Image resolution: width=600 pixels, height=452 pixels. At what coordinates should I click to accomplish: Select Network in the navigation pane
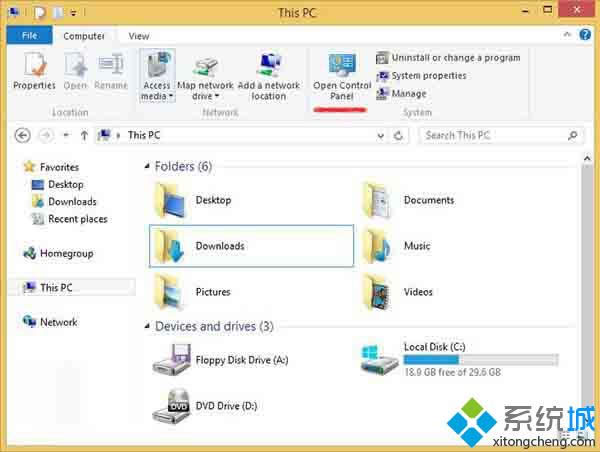click(x=50, y=322)
